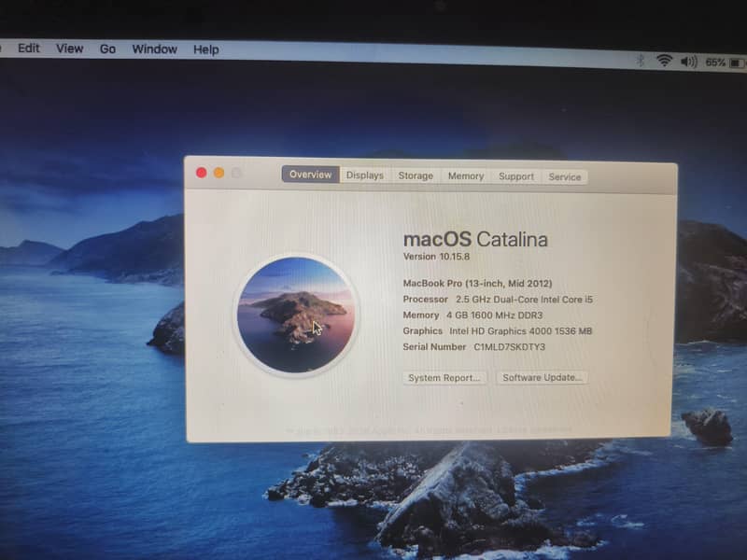Open the Window menu
747x560 pixels.
(x=154, y=49)
